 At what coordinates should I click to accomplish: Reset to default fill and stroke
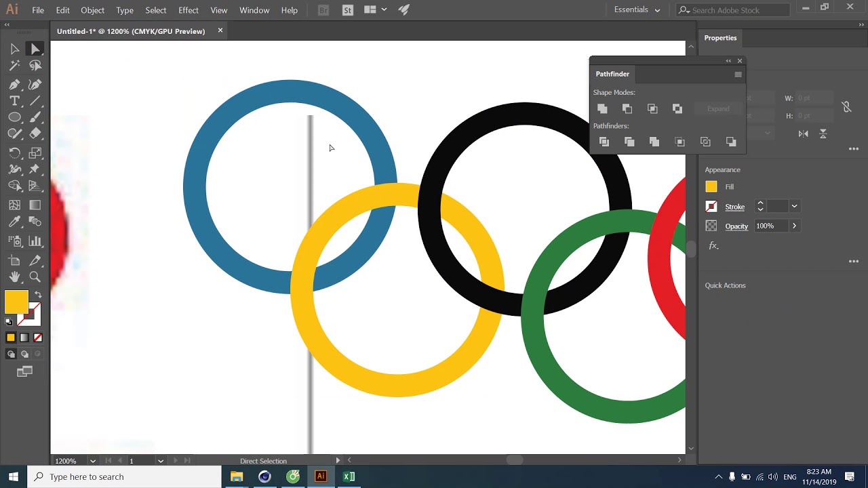(x=9, y=321)
